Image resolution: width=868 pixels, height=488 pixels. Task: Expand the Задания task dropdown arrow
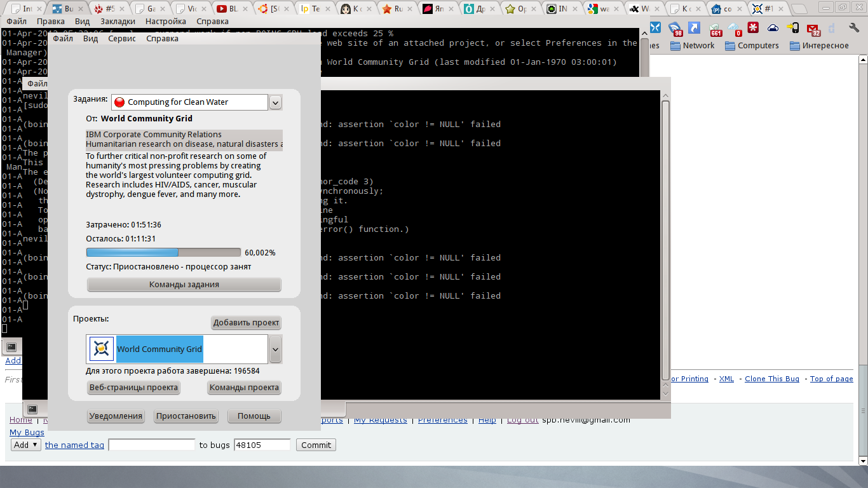[275, 102]
